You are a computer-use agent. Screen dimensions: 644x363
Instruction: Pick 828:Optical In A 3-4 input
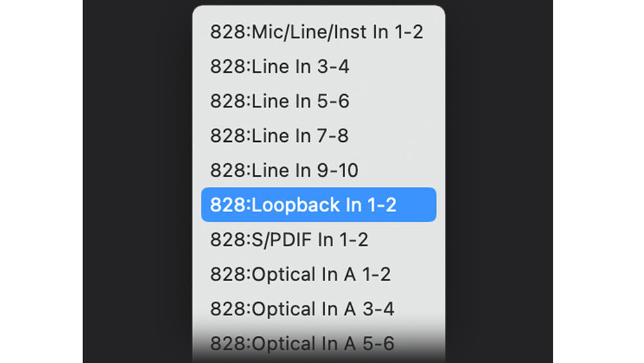click(x=302, y=309)
